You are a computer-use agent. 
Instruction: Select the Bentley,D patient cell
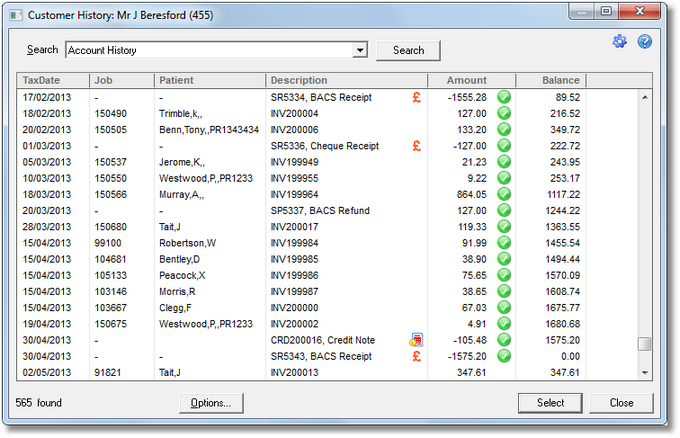[179, 259]
